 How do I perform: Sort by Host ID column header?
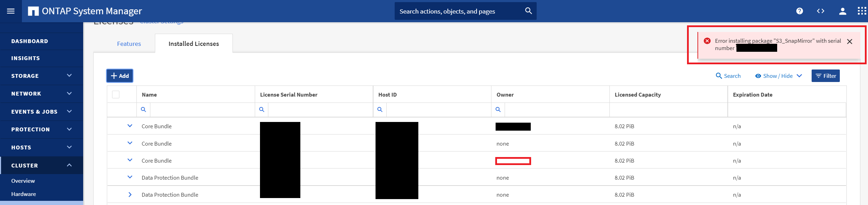coord(387,95)
